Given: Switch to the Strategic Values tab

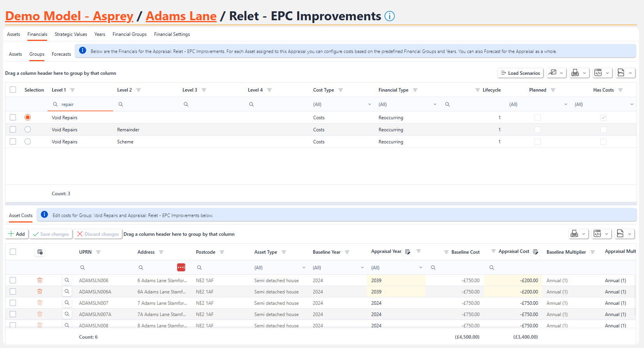Looking at the screenshot, I should click(x=71, y=34).
